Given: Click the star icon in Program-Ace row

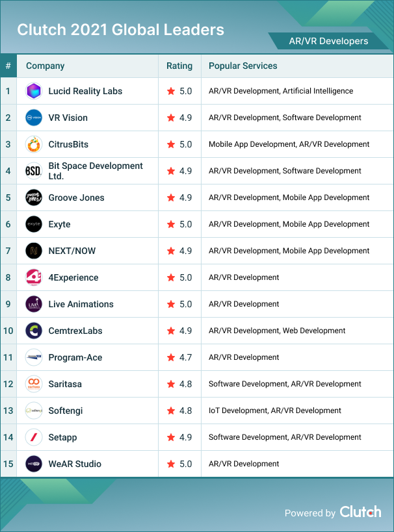Looking at the screenshot, I should pyautogui.click(x=171, y=357).
